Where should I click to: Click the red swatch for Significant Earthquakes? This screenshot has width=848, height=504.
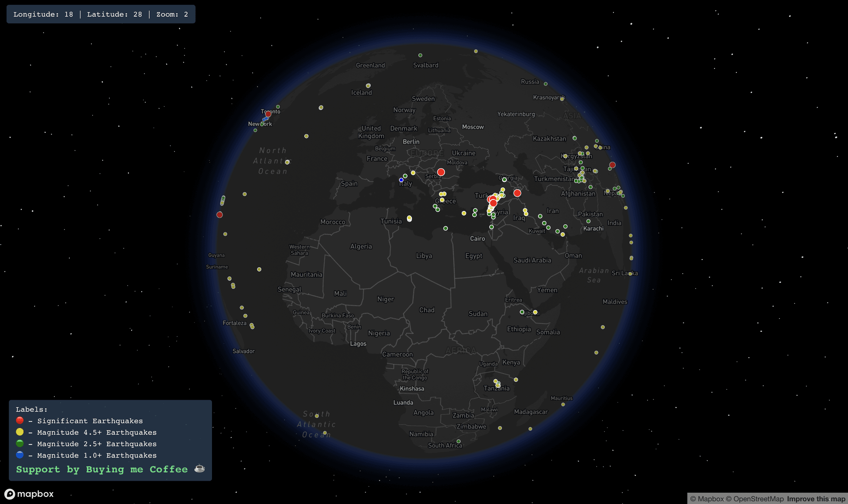[x=20, y=421]
